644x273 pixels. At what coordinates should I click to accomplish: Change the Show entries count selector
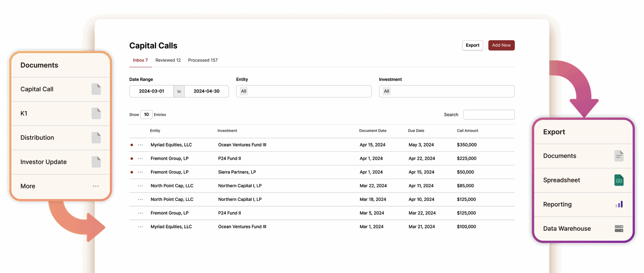(x=147, y=115)
